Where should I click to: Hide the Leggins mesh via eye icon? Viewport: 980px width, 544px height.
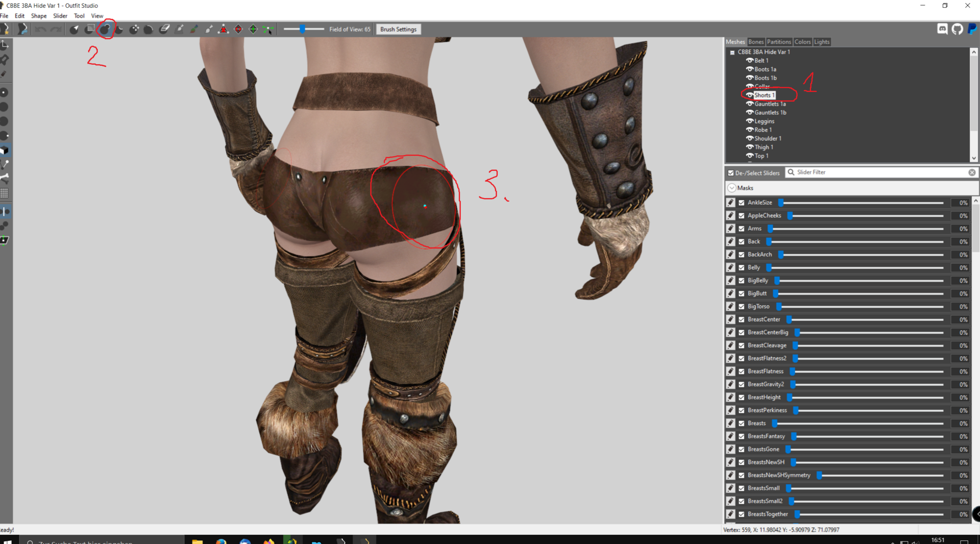coord(750,121)
